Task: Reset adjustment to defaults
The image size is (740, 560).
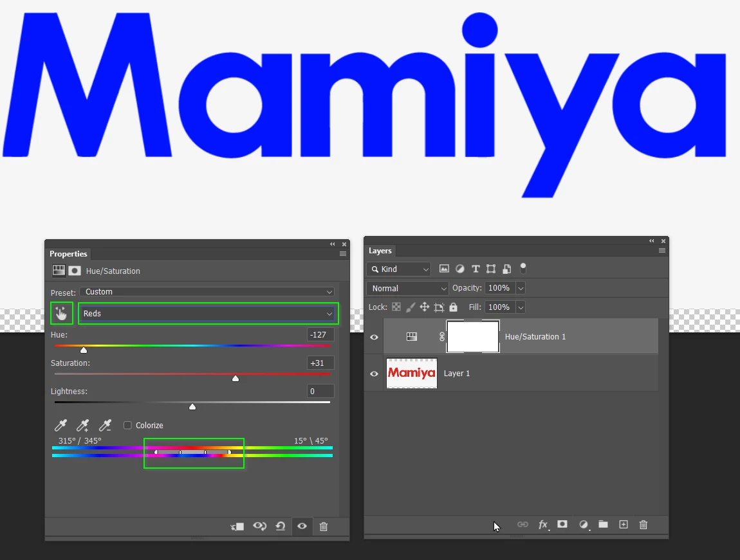Action: (x=281, y=526)
